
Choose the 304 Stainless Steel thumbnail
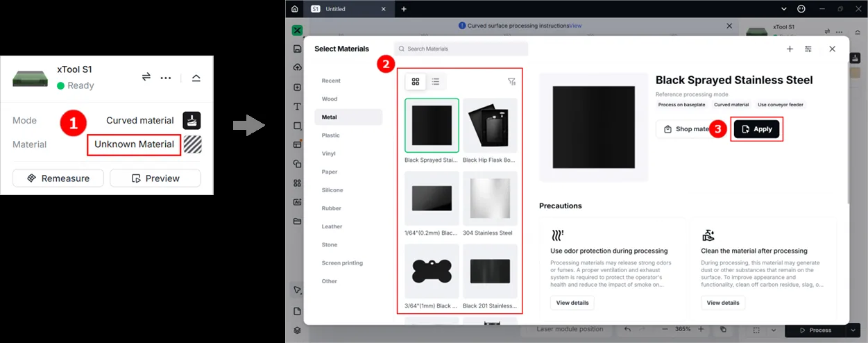pyautogui.click(x=490, y=198)
